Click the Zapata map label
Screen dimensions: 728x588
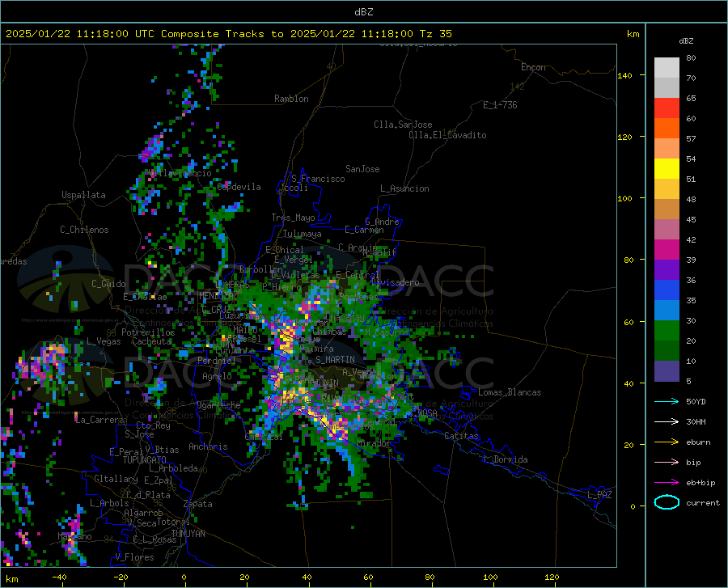tap(198, 504)
